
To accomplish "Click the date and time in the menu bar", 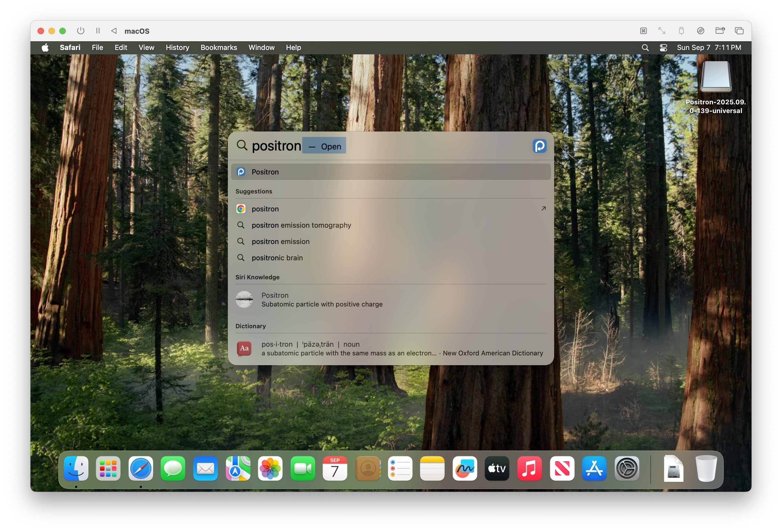I will pos(709,48).
